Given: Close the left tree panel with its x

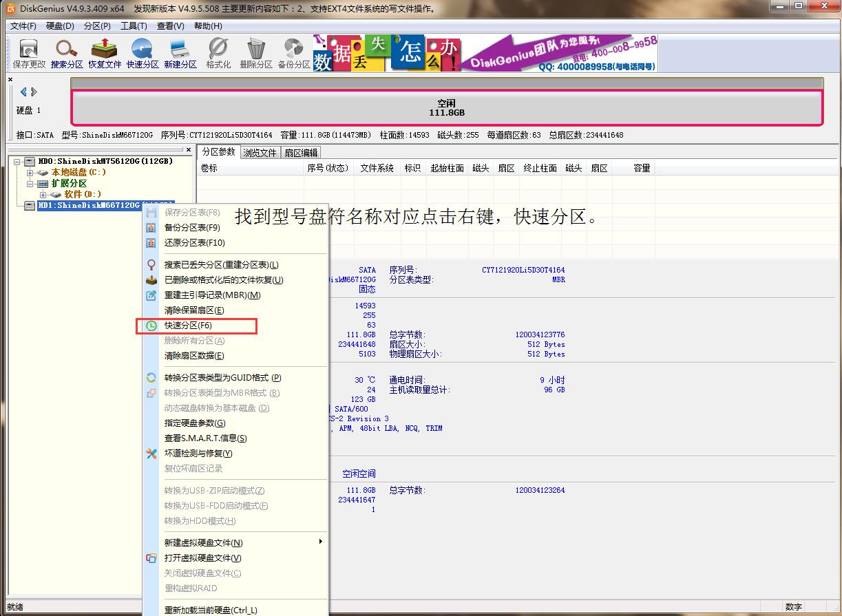Looking at the screenshot, I should click(189, 149).
